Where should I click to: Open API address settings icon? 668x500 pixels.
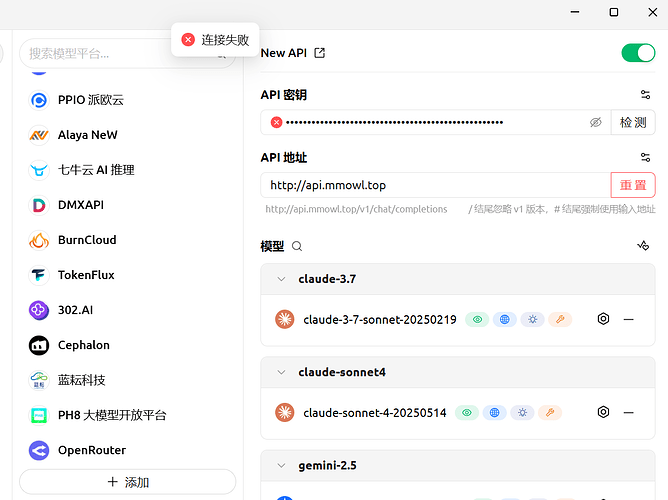point(645,158)
